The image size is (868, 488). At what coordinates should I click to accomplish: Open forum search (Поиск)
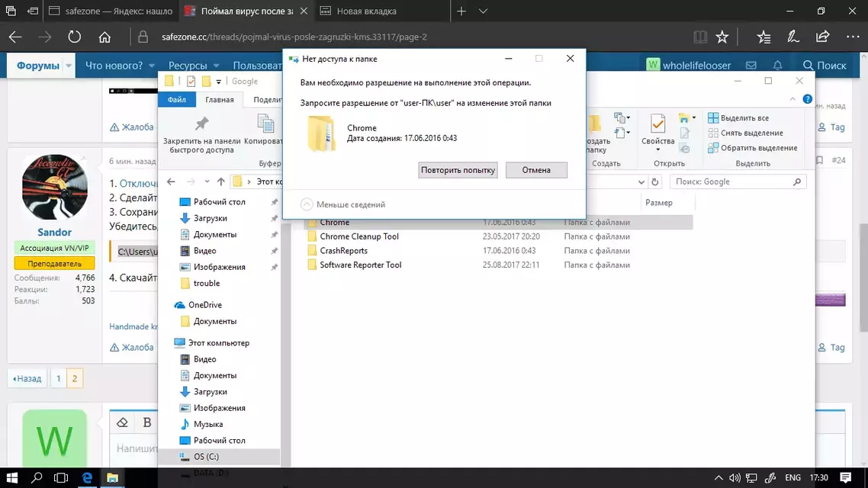(x=825, y=66)
